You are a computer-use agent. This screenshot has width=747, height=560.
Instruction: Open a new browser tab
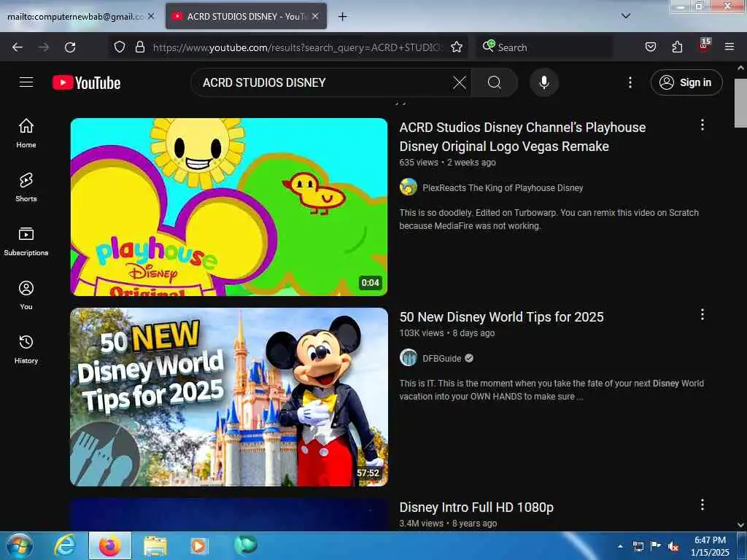coord(343,17)
